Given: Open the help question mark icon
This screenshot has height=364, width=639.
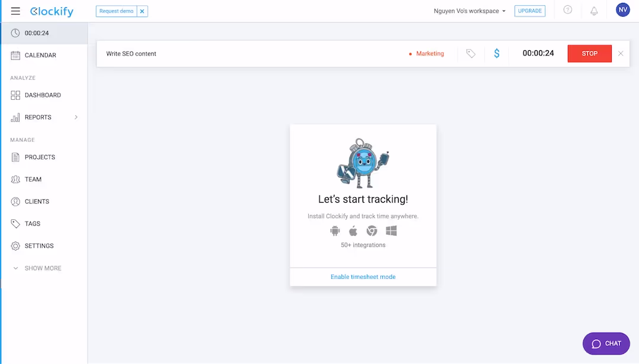Looking at the screenshot, I should click(567, 10).
